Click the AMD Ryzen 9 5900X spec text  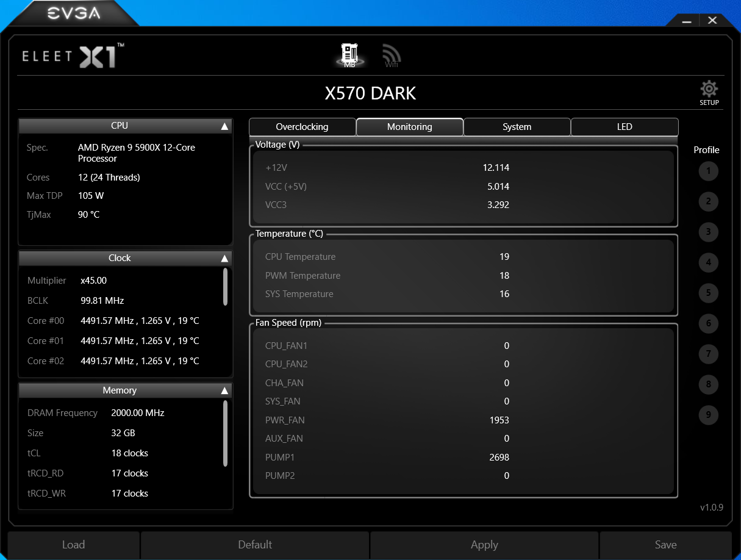[x=137, y=153]
